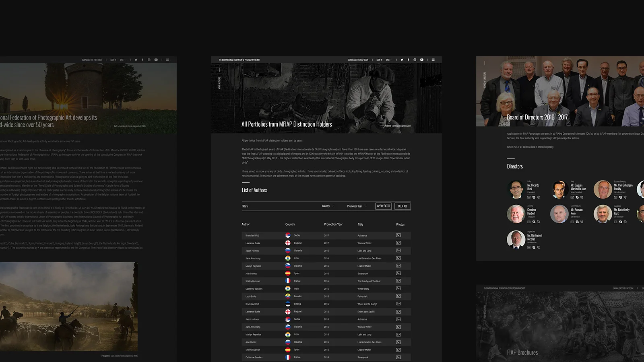Open hamburger menu in center page header
This screenshot has height=362, width=644.
[x=433, y=60]
